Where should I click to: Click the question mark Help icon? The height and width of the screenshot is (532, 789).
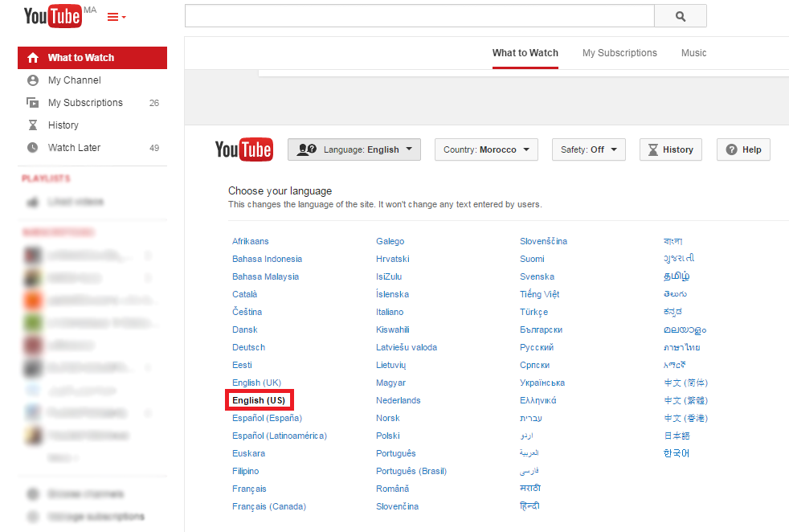tap(732, 149)
